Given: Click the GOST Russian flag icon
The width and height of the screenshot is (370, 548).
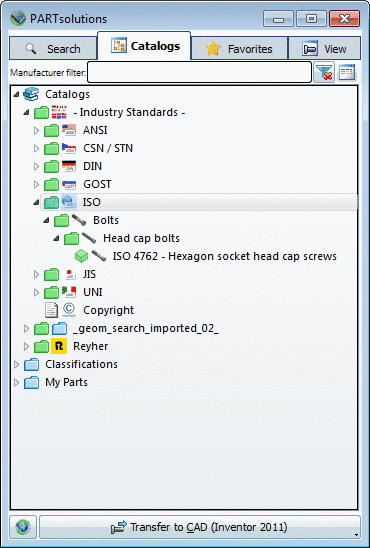Looking at the screenshot, I should [x=69, y=184].
